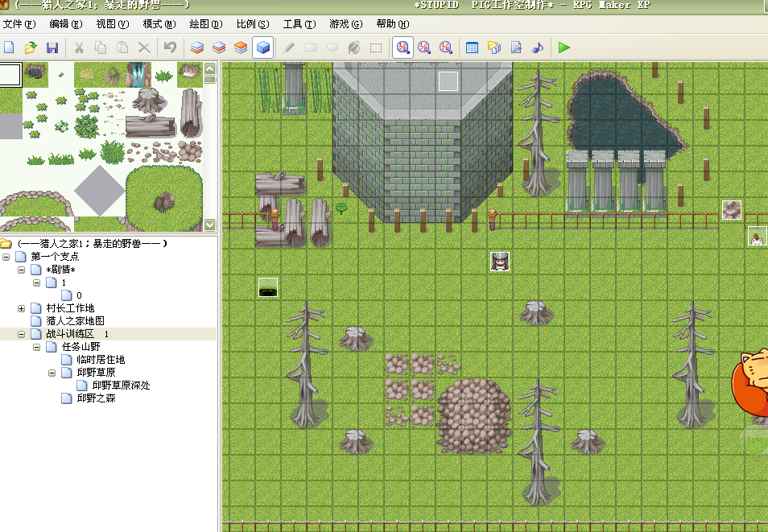Select the dotted Selection tool
This screenshot has height=532, width=768.
click(376, 47)
